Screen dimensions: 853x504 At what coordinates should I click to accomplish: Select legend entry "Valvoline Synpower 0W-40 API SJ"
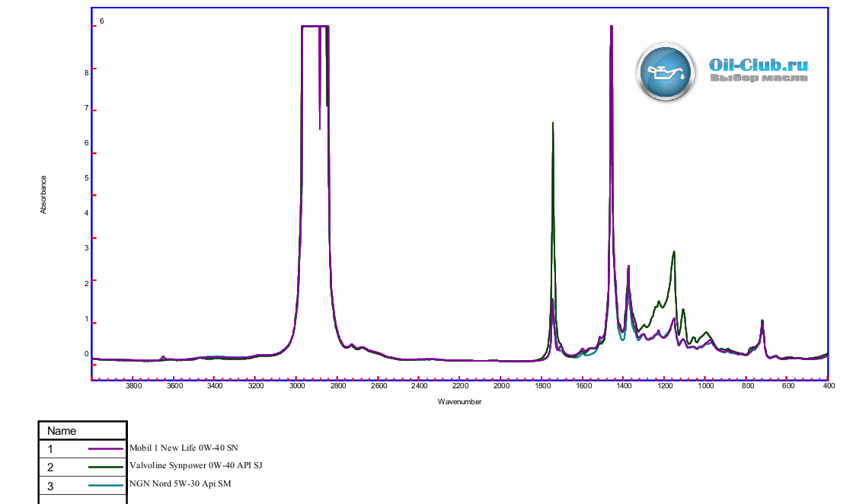tap(196, 465)
